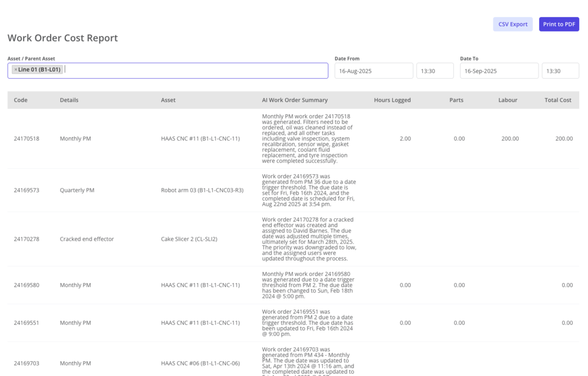Click total cost 0.00 in row 24169551
The width and height of the screenshot is (588, 376).
point(567,322)
